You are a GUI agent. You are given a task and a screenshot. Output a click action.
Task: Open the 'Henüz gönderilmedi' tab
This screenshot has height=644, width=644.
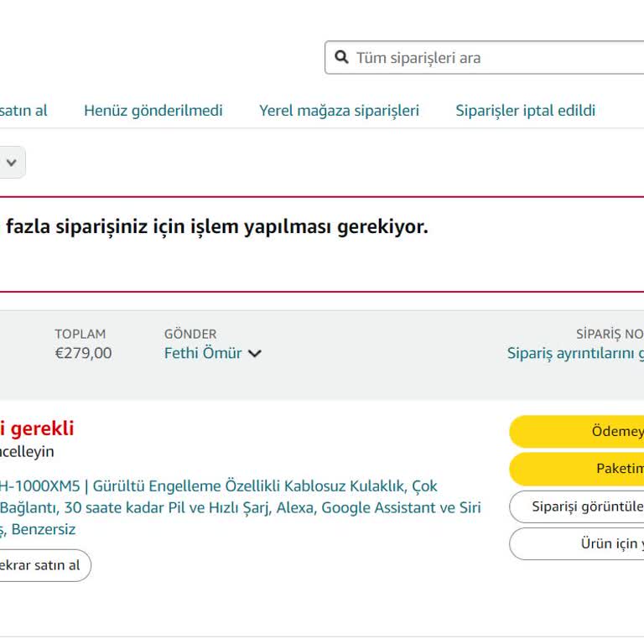(x=153, y=111)
